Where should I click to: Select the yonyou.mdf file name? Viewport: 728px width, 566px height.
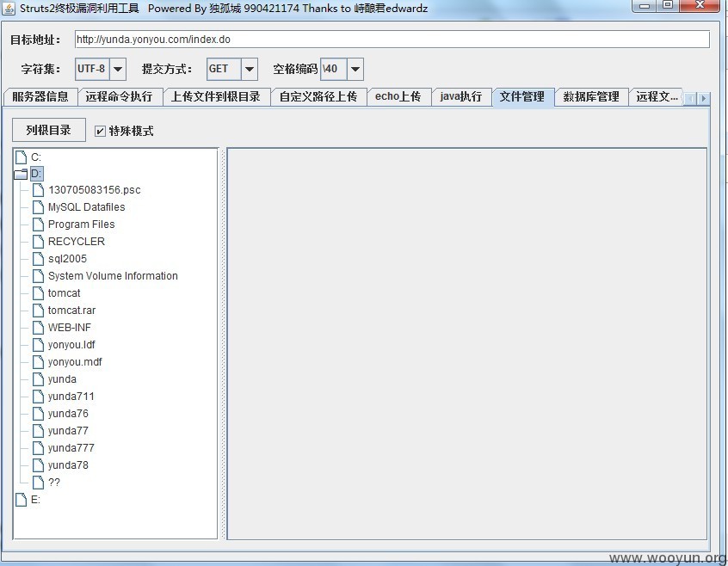click(x=75, y=362)
